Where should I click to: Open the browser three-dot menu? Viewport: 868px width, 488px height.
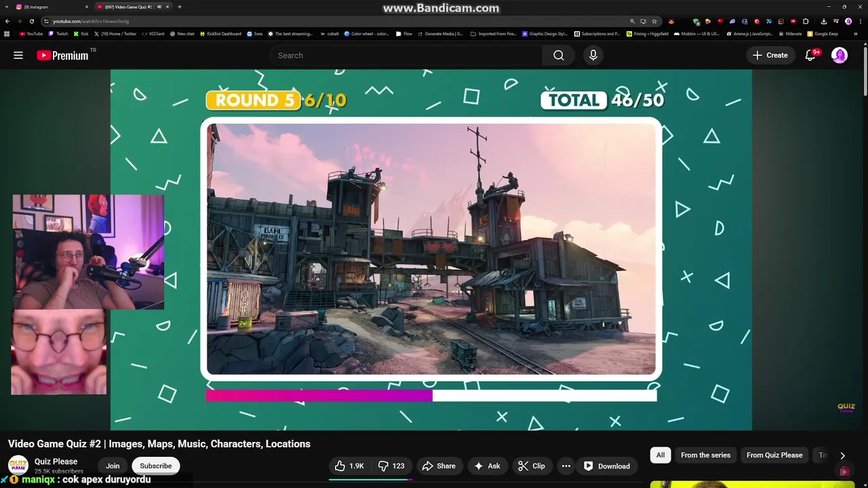tap(861, 21)
